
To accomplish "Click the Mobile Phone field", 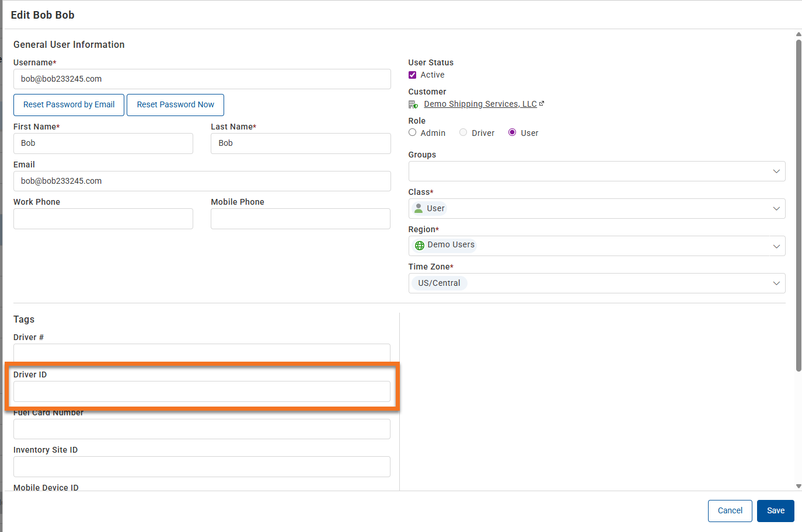I will tap(301, 219).
